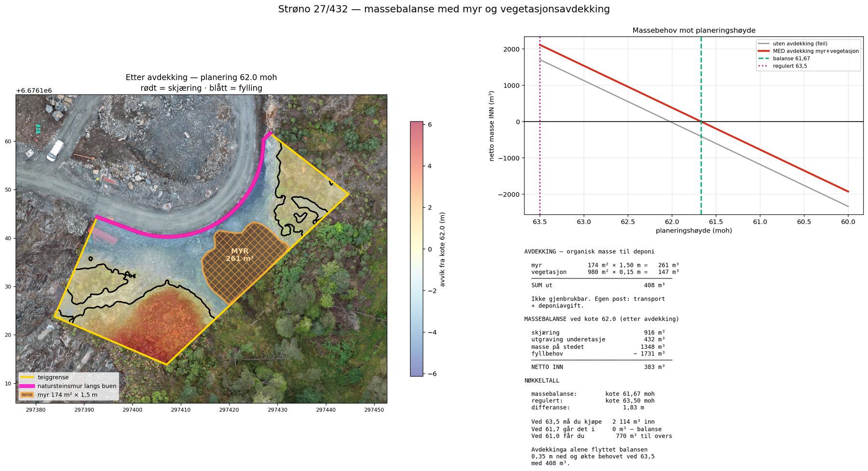The width and height of the screenshot is (868, 471).
Task: Click the white van on the gravel road
Action: pos(55,151)
